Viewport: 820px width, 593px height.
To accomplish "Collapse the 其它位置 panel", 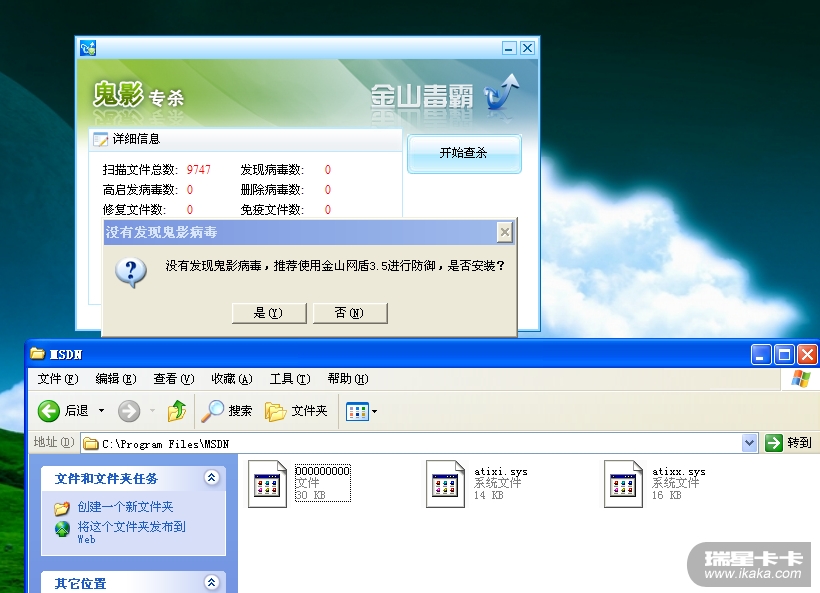I will coord(212,583).
